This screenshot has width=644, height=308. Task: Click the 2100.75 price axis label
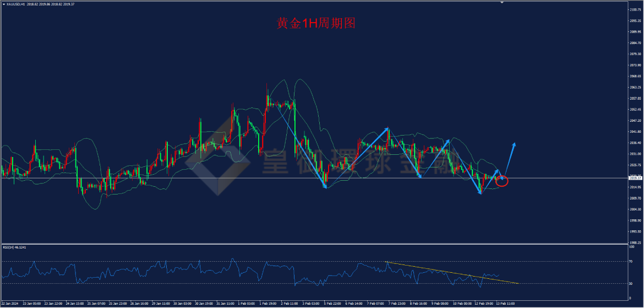point(635,9)
